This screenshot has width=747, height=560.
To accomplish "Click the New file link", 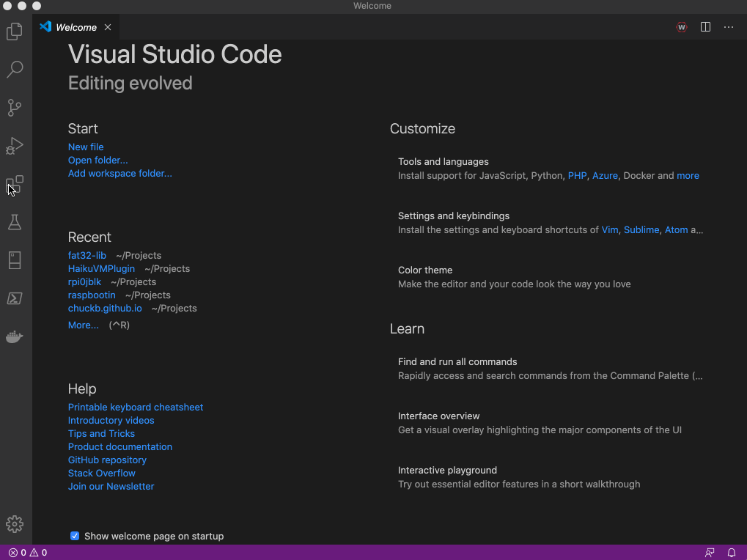I will [86, 147].
